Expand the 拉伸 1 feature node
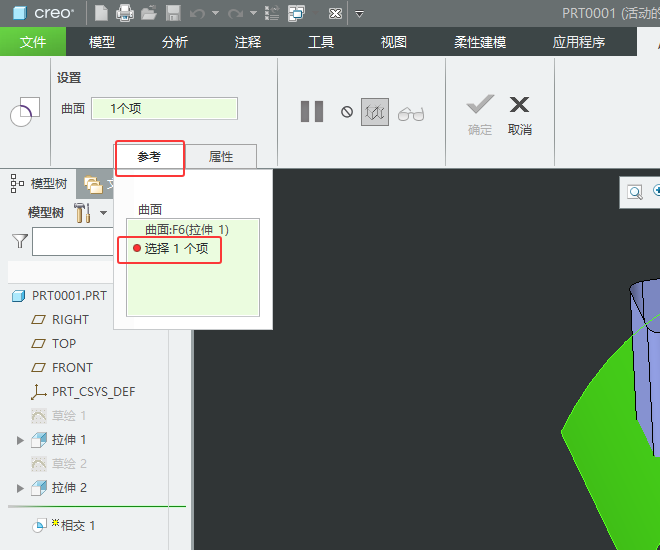Image resolution: width=660 pixels, height=550 pixels. 20,440
